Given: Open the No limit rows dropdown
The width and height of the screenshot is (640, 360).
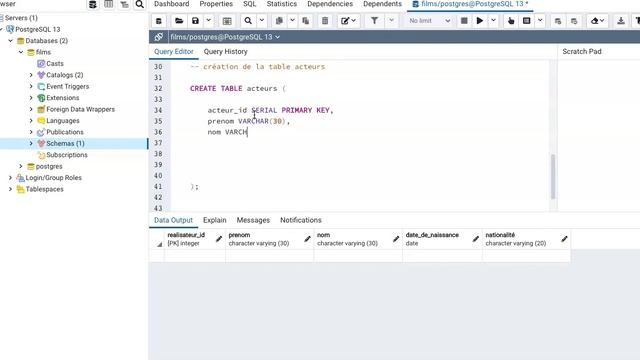Looking at the screenshot, I should pyautogui.click(x=429, y=21).
